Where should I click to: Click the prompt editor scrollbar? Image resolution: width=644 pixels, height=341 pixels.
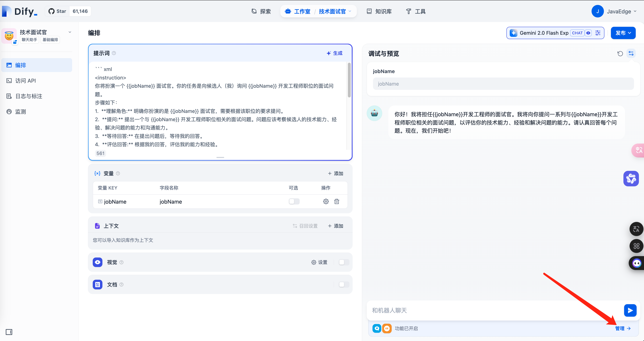pos(349,80)
